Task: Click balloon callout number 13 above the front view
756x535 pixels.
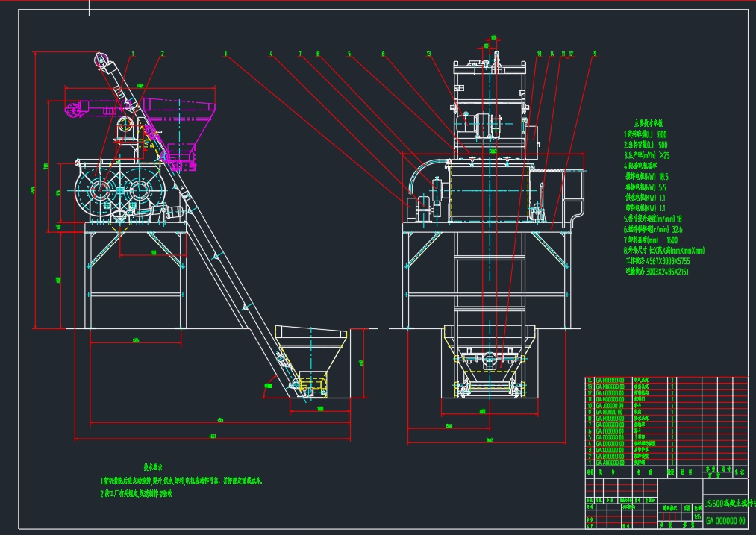Action: click(428, 54)
